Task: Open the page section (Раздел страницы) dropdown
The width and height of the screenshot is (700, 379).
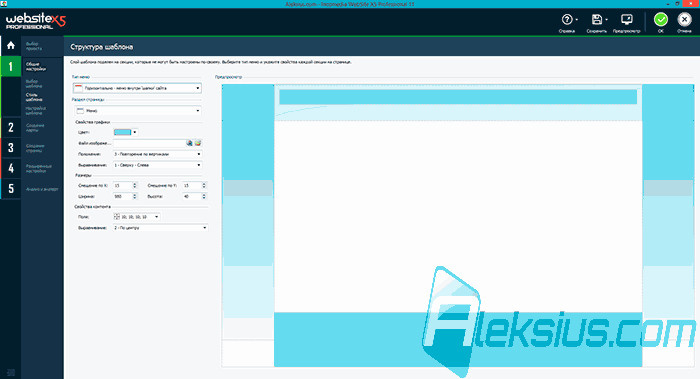Action: [x=138, y=110]
